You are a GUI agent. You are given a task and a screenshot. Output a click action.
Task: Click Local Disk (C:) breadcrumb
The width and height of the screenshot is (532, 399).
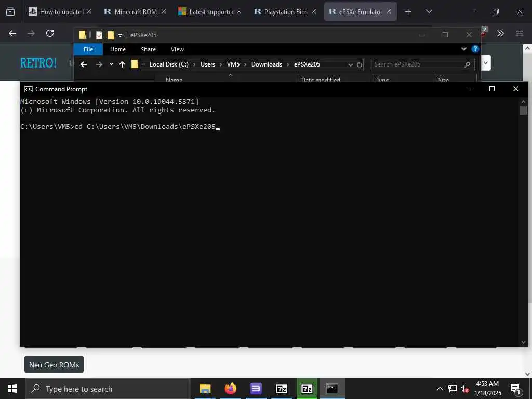(169, 64)
